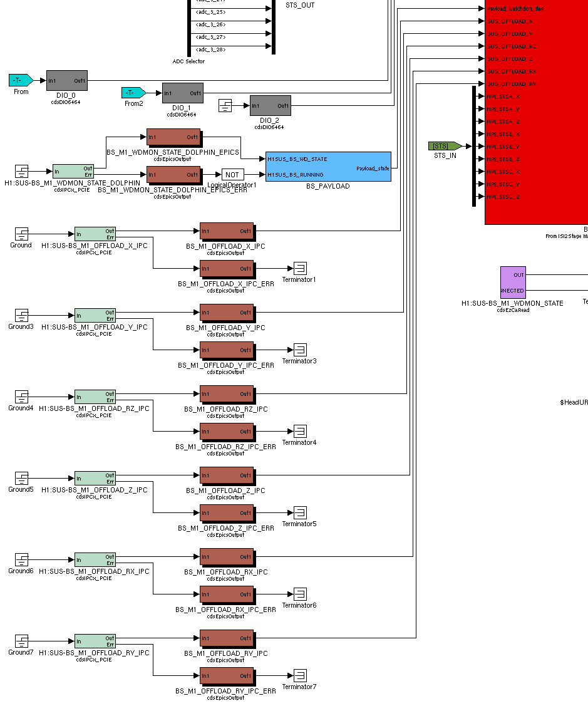Select the H1:SUS-BS_M1_WDMON_STATE_DOLPHIN IPC block
Screen dimensions: 588x711
[x=73, y=172]
